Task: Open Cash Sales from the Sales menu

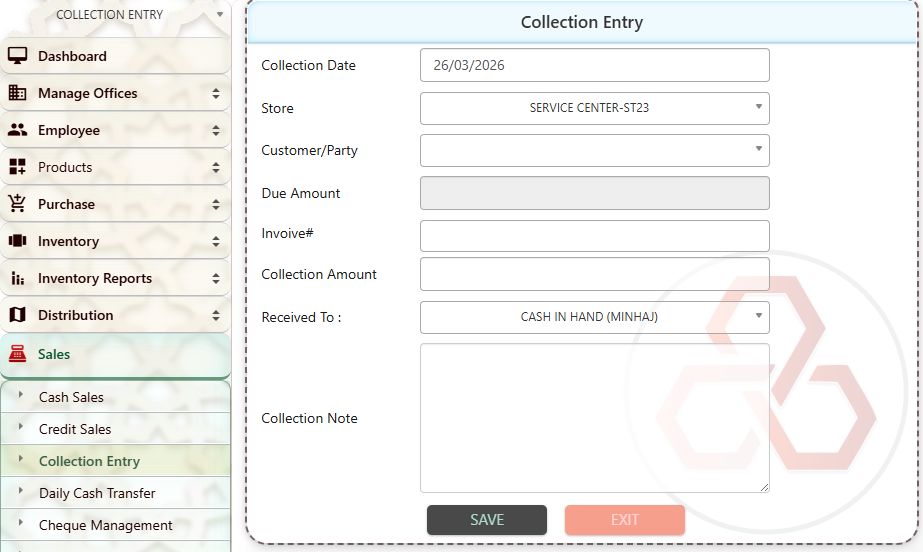Action: (x=71, y=397)
